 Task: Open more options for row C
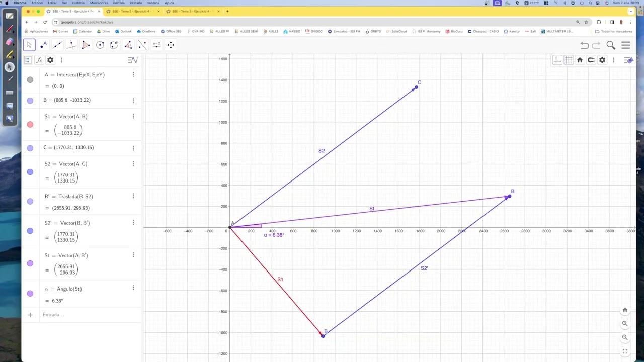[x=133, y=148]
